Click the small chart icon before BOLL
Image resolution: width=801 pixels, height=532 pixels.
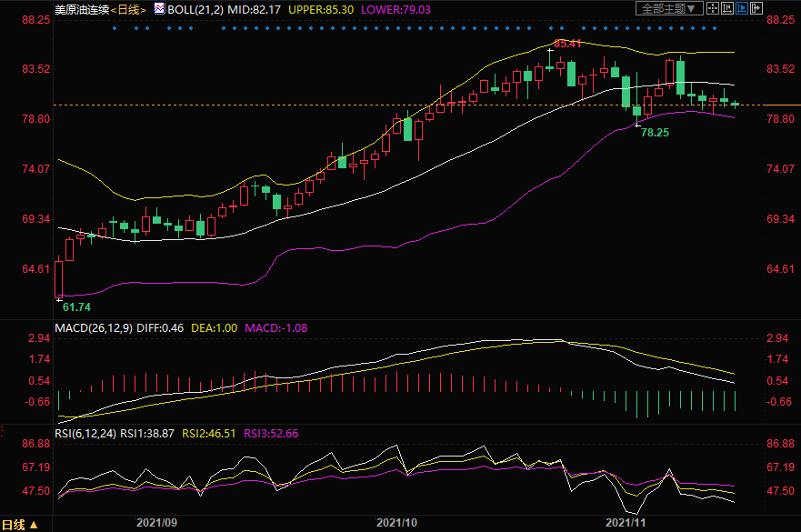tap(159, 8)
